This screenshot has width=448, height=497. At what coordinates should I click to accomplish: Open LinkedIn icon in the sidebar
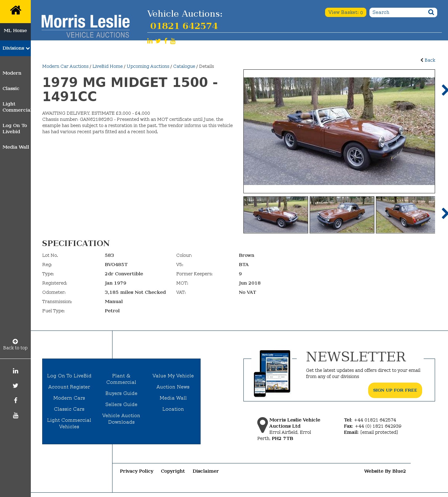coord(15,371)
